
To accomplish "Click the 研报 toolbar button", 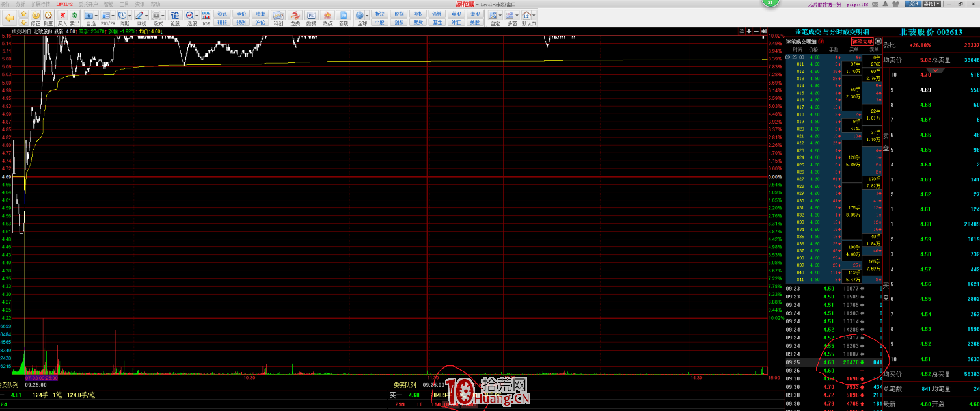I will click(x=223, y=22).
